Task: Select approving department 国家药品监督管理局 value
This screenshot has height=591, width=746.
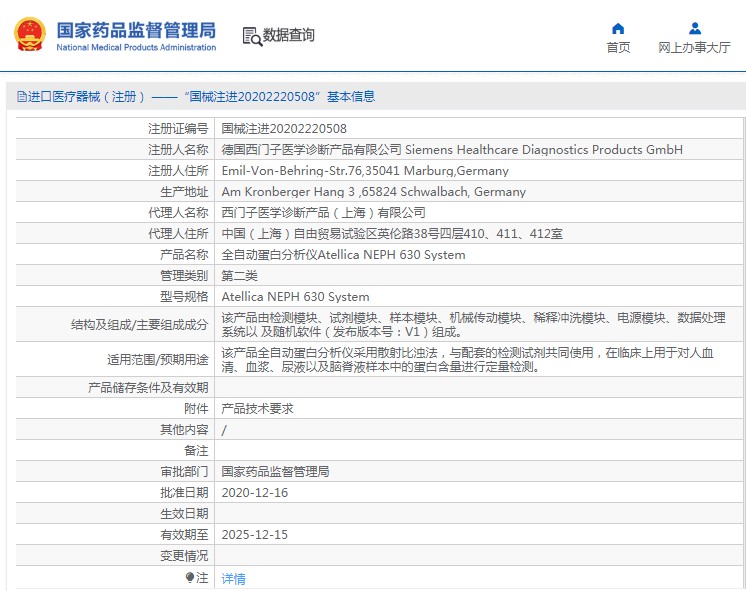Action: [275, 472]
